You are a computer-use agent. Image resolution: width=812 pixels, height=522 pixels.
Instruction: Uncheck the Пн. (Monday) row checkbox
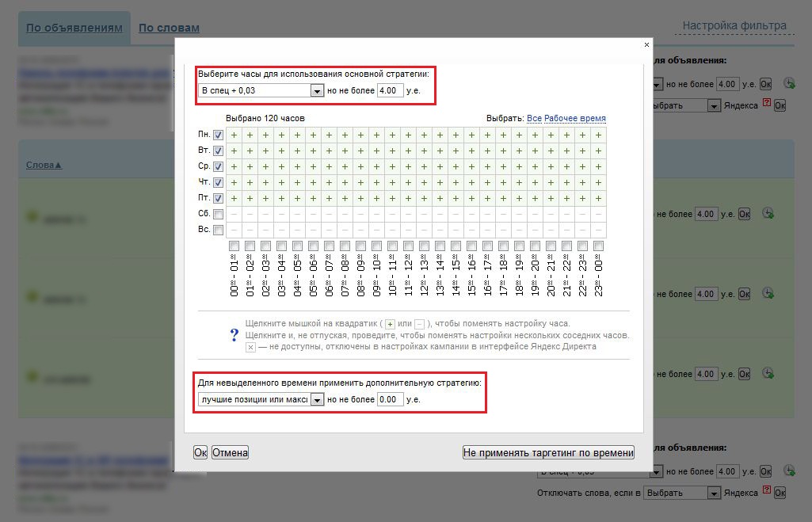[x=218, y=135]
